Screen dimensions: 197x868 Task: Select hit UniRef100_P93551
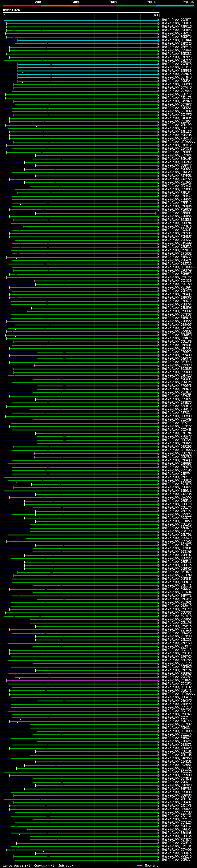point(177,765)
